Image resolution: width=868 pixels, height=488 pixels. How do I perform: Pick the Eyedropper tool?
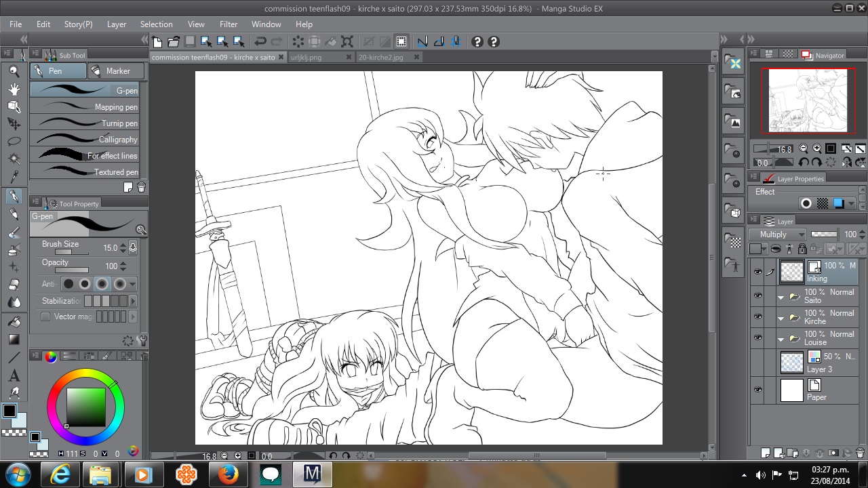click(14, 178)
